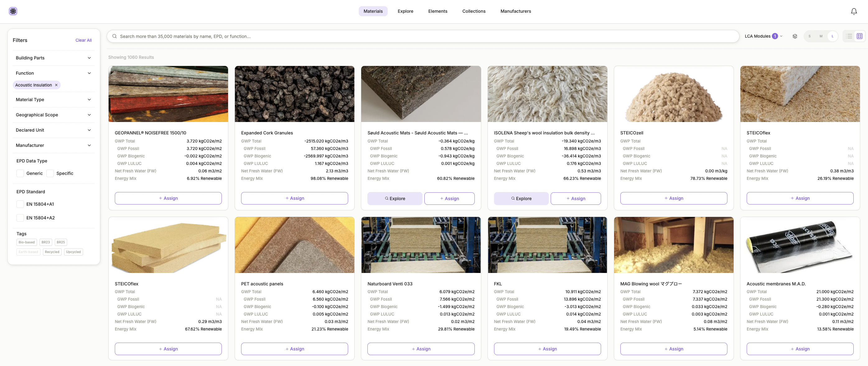
Task: Go to the Explore tab
Action: [x=405, y=11]
